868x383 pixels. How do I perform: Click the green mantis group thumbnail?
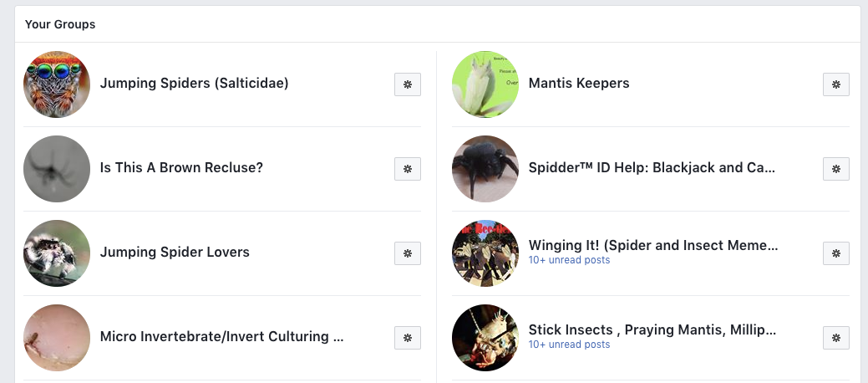pyautogui.click(x=485, y=84)
